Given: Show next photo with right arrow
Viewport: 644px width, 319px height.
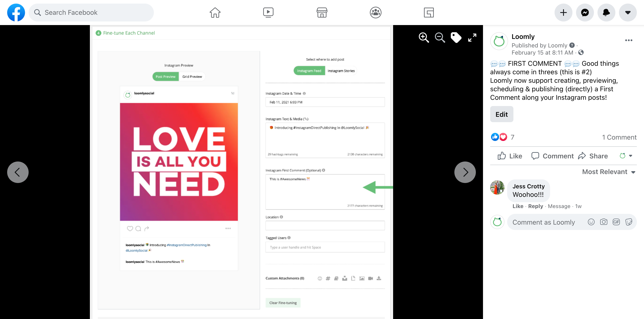Looking at the screenshot, I should 465,172.
